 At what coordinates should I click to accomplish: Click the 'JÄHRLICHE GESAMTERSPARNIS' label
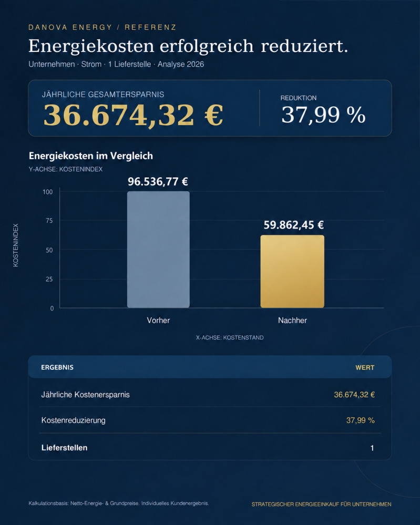click(x=103, y=95)
